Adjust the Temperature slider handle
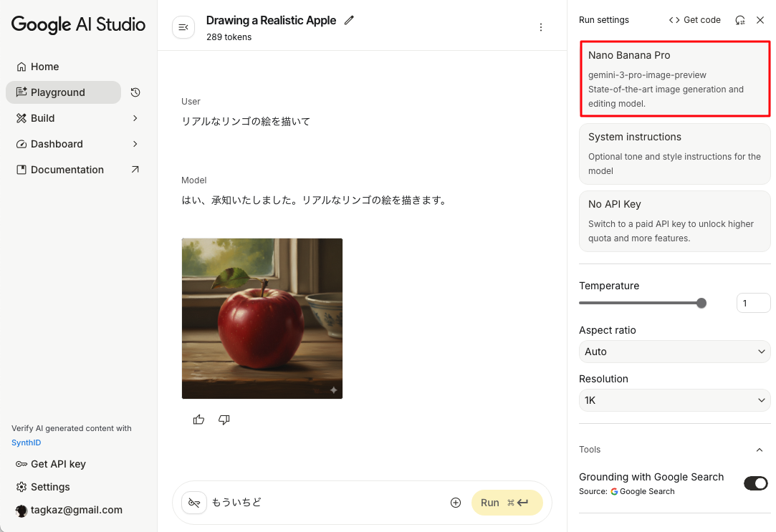This screenshot has height=532, width=776. 701,303
